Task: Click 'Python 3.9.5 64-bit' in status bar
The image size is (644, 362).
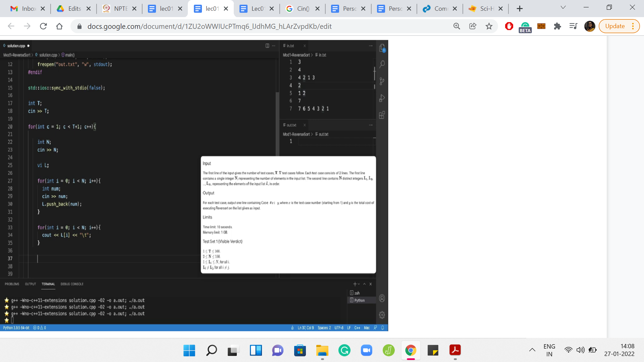Action: tap(16, 328)
